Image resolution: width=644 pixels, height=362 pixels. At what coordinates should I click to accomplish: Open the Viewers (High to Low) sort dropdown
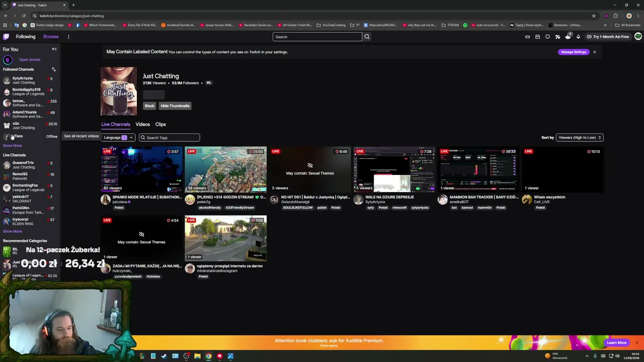(x=579, y=137)
